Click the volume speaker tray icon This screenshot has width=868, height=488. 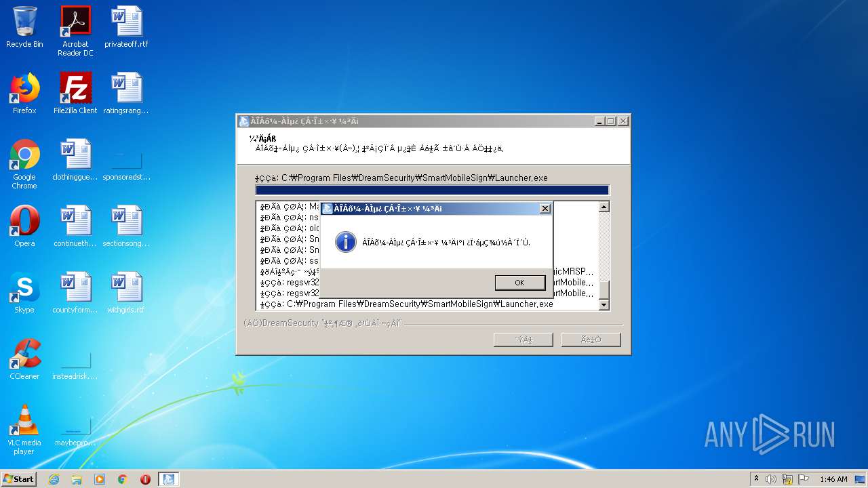pyautogui.click(x=771, y=479)
